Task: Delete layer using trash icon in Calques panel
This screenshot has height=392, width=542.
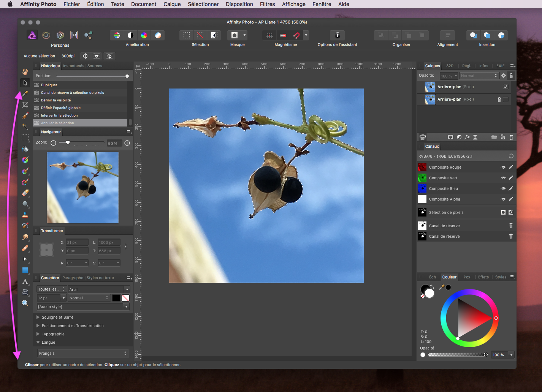Action: 511,137
